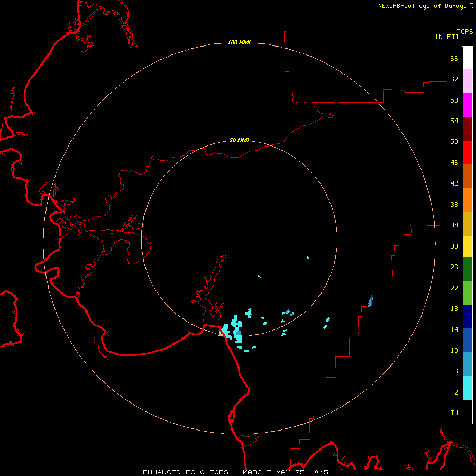Click the NEXLAB-College of DuPage title text
The width and height of the screenshot is (476, 476).
422,6
